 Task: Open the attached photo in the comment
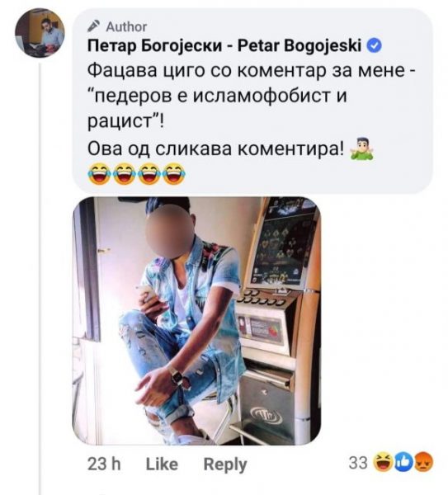click(197, 321)
